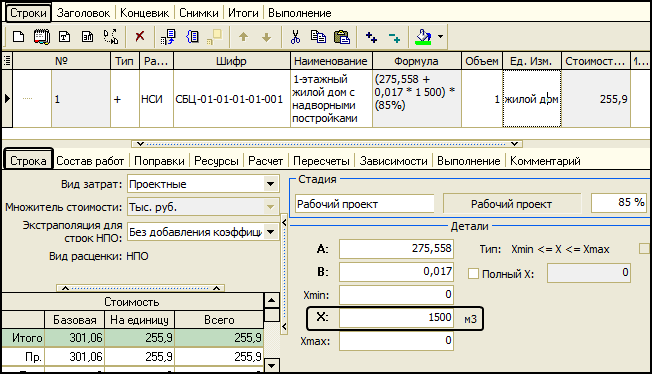Open the paint bucket color dropdown arrow
Screen dimensions: 652x374
click(x=440, y=37)
